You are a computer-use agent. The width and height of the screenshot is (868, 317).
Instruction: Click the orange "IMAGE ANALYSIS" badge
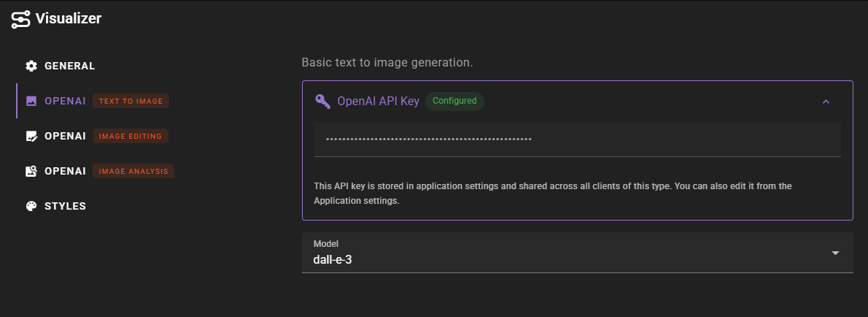pyautogui.click(x=133, y=171)
